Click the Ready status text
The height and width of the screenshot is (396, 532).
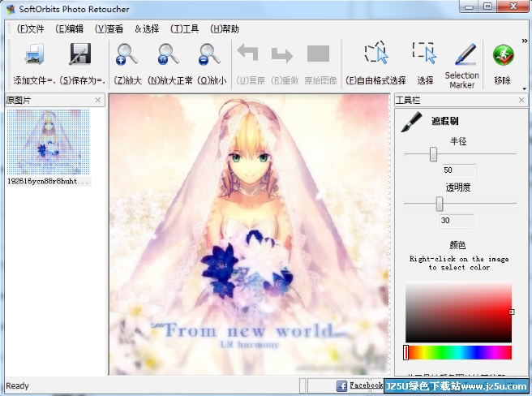[x=17, y=385]
